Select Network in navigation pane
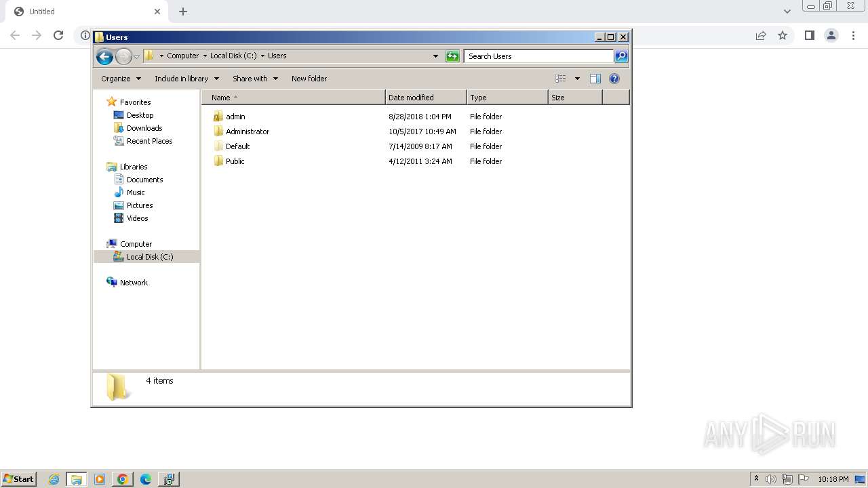Screen dimensions: 868x488 point(134,283)
